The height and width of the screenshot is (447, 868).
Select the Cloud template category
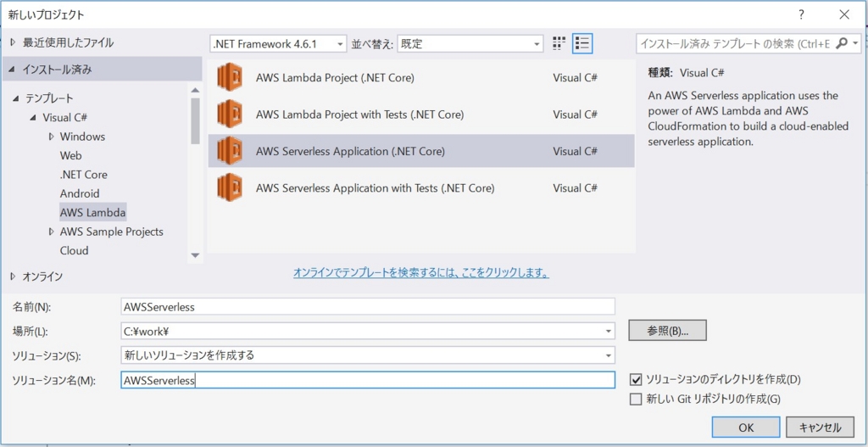click(x=75, y=250)
